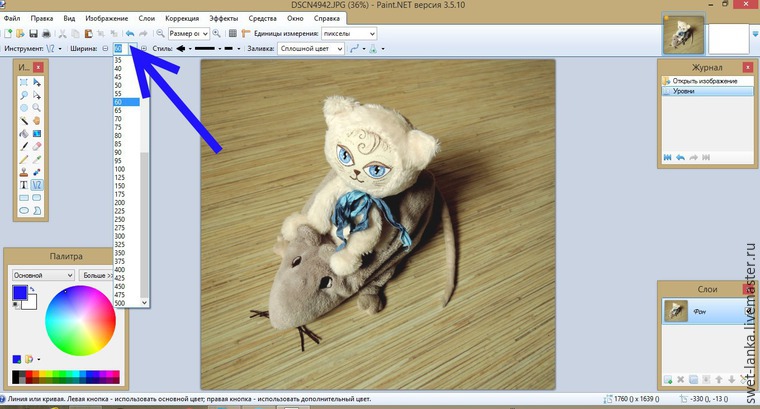Viewport: 760px width, 409px height.
Task: Choose width 100 from the dropdown list
Action: [119, 168]
